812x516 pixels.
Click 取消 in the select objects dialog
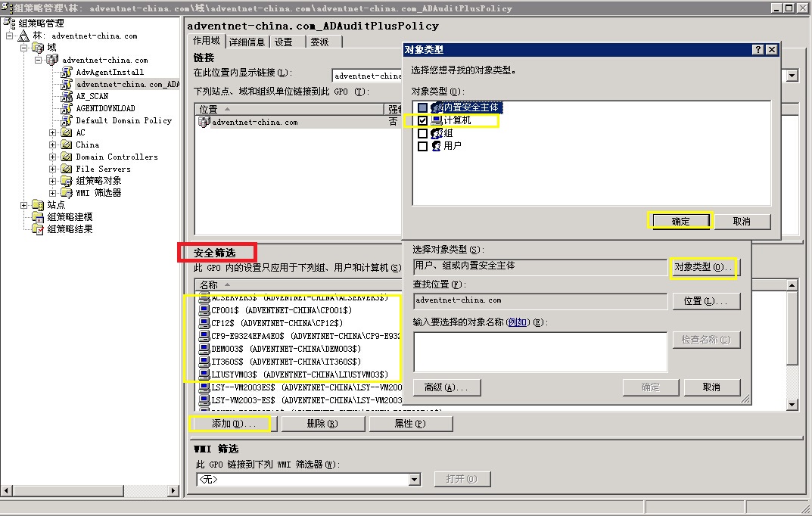(x=711, y=387)
